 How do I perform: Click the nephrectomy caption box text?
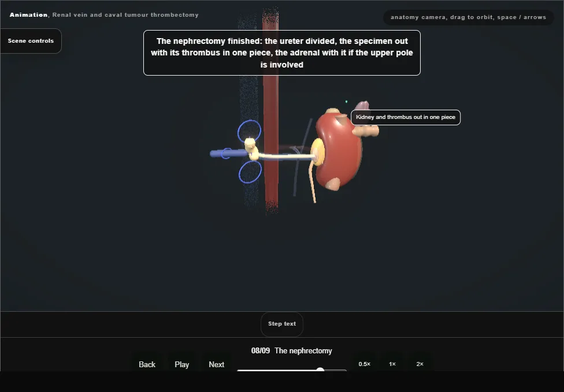pos(281,53)
